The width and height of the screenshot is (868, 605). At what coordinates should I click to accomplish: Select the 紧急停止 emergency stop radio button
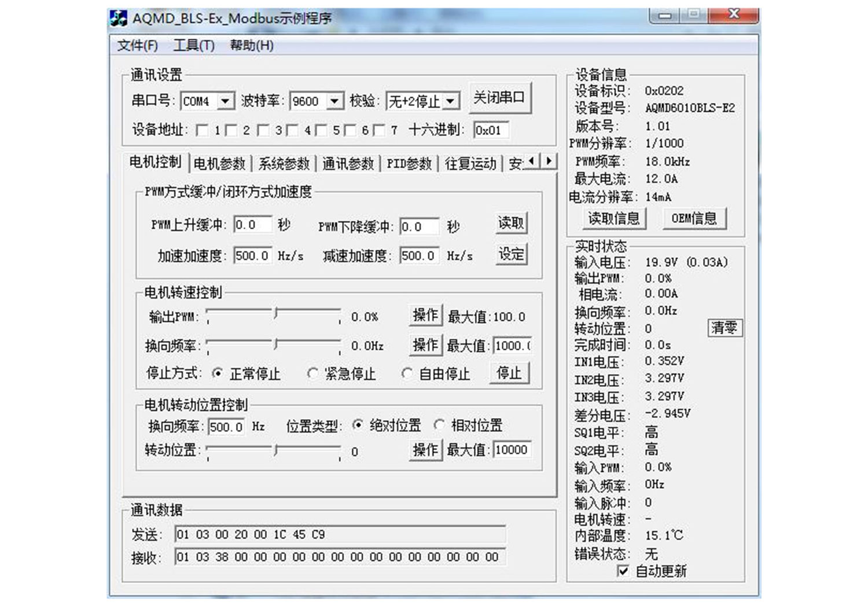pyautogui.click(x=312, y=373)
